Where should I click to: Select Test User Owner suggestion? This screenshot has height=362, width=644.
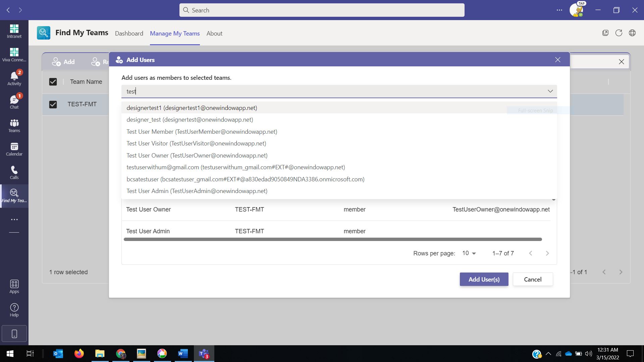point(339,156)
